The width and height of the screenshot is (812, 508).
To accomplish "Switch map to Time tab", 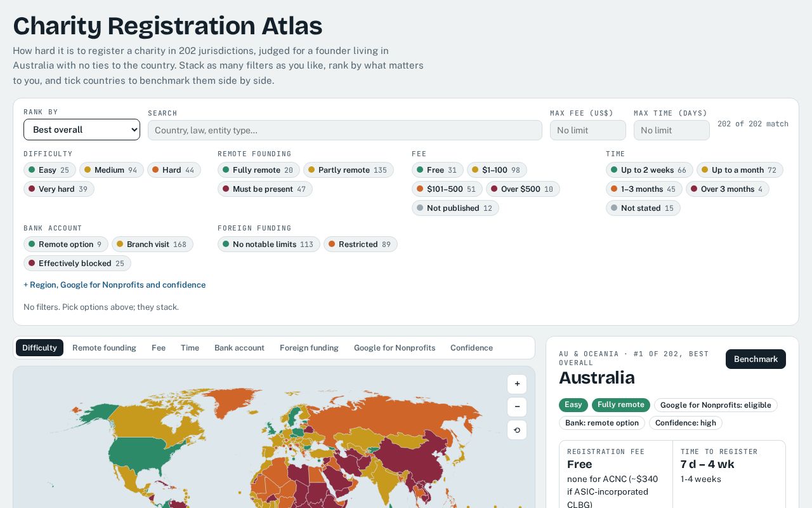I will click(190, 348).
